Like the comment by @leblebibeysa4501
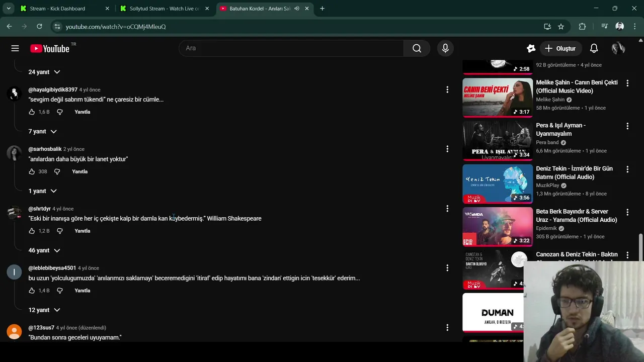The width and height of the screenshot is (644, 362). 32,291
